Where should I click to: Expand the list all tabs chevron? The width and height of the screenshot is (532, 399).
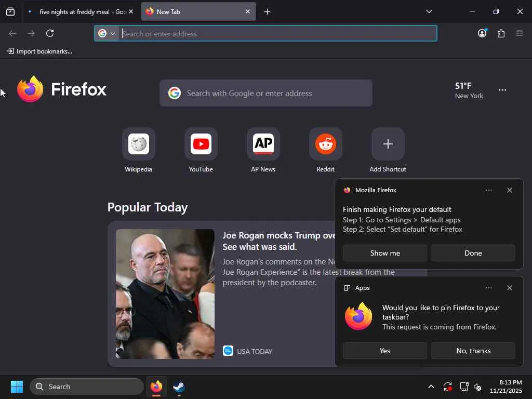pos(429,11)
